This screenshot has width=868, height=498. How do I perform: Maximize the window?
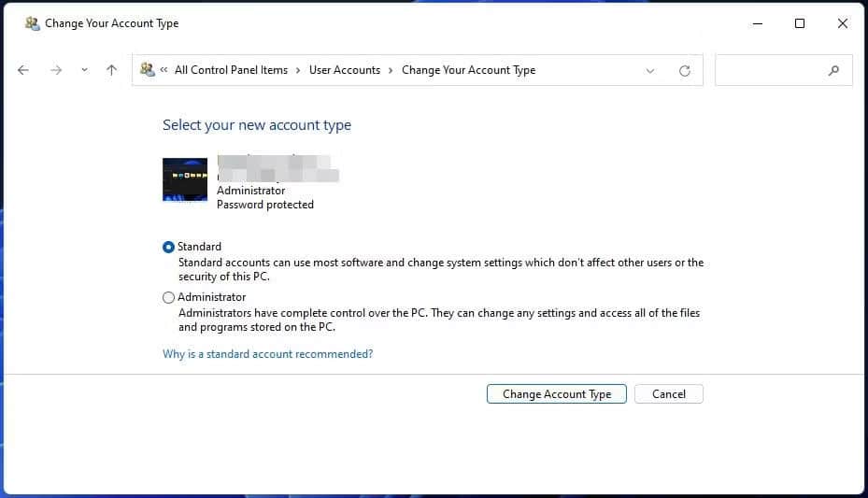tap(800, 23)
